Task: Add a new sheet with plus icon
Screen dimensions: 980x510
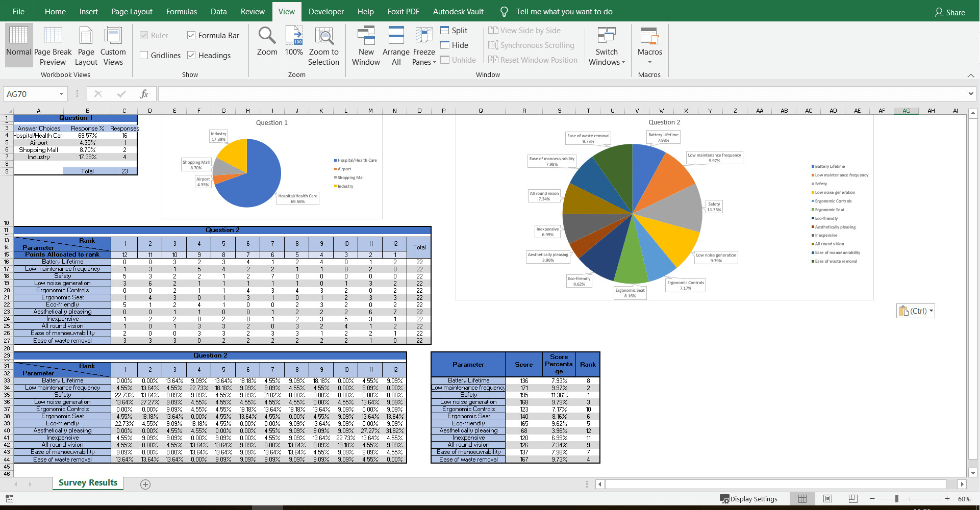Action: [145, 484]
